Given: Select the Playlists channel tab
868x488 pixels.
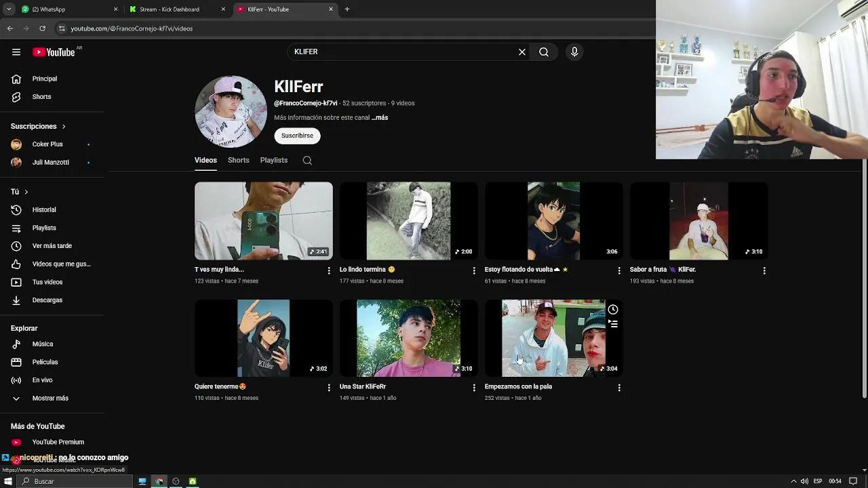Looking at the screenshot, I should [x=274, y=161].
